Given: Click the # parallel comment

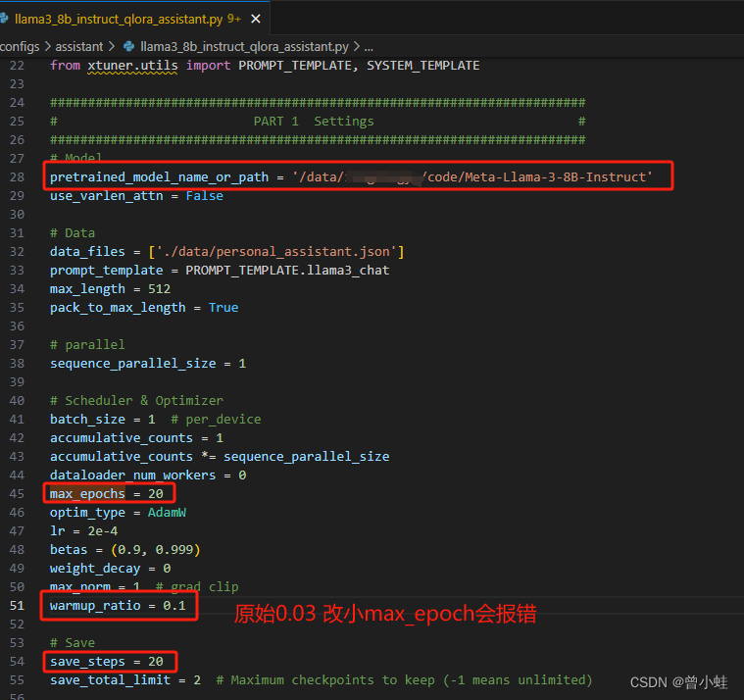Looking at the screenshot, I should click(x=87, y=344).
